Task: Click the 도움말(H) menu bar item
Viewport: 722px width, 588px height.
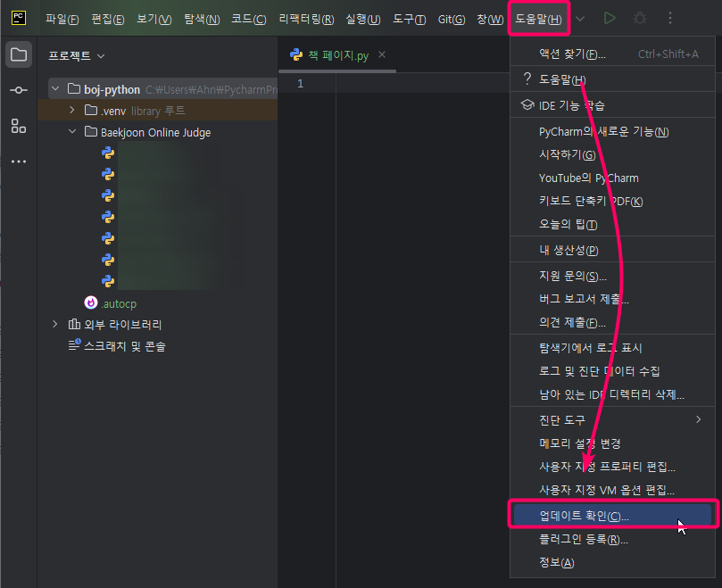Action: [x=538, y=20]
